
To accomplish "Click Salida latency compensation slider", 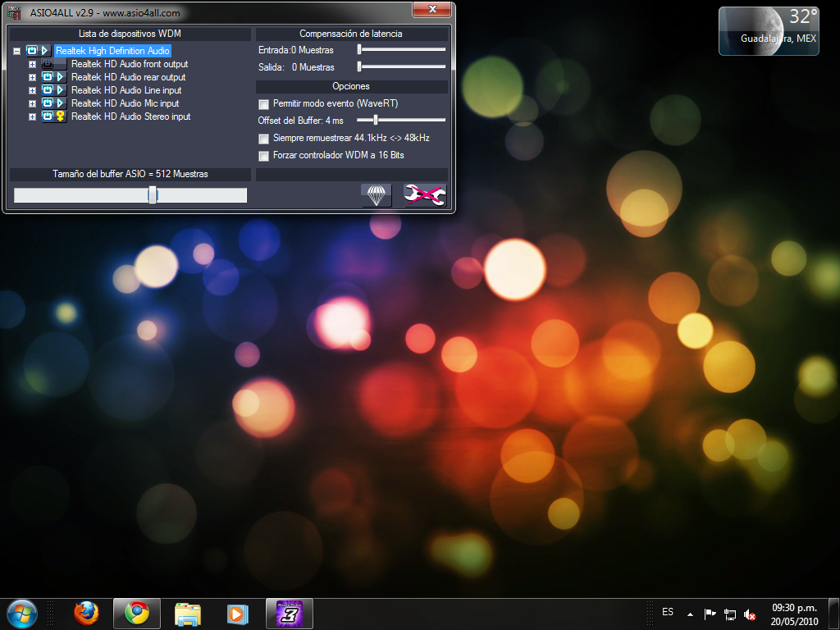I will click(402, 67).
